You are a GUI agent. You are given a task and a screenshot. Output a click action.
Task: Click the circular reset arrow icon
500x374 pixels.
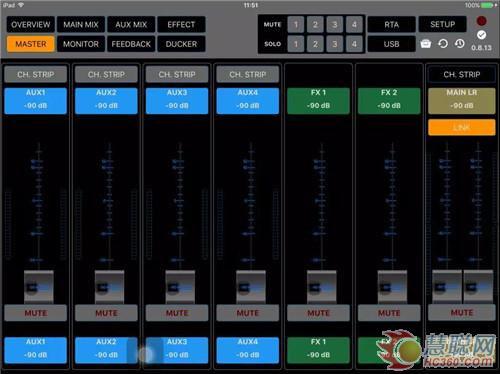[x=443, y=44]
